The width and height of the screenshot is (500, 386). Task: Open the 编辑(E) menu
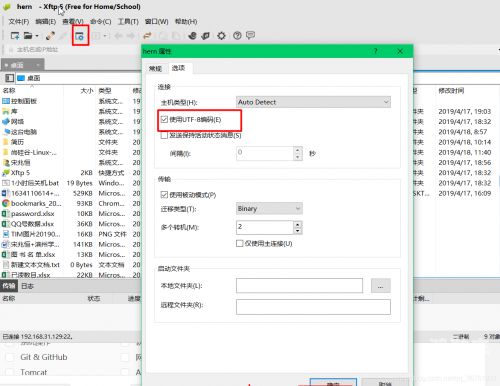coord(46,22)
